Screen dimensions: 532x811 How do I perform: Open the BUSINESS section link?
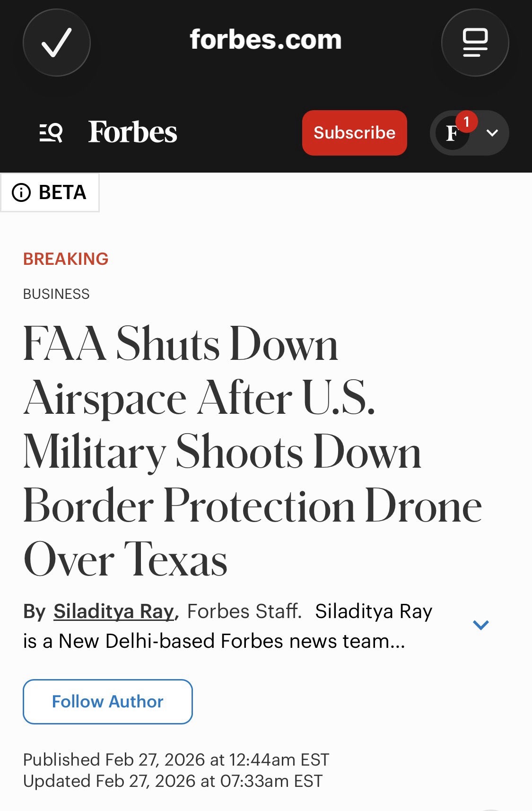pyautogui.click(x=56, y=294)
